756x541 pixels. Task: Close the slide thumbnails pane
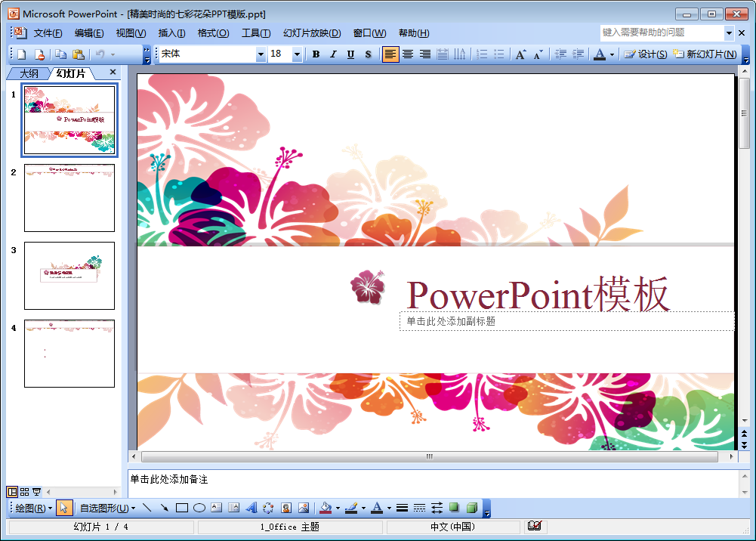click(x=113, y=72)
